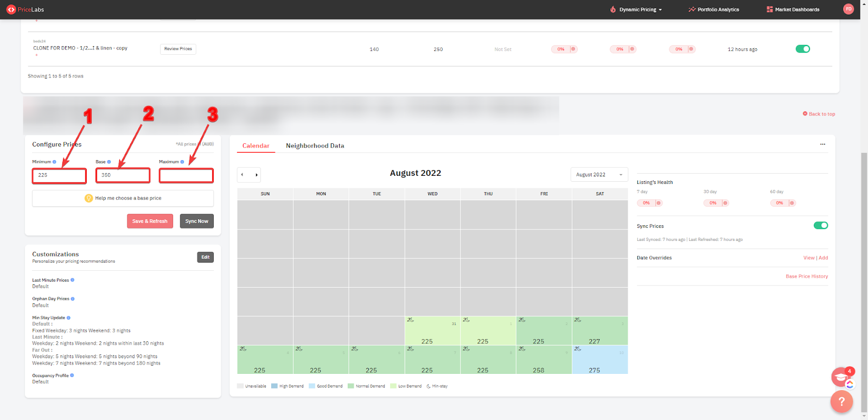Image resolution: width=868 pixels, height=420 pixels.
Task: Click the High Demand legend swatch
Action: pyautogui.click(x=275, y=386)
